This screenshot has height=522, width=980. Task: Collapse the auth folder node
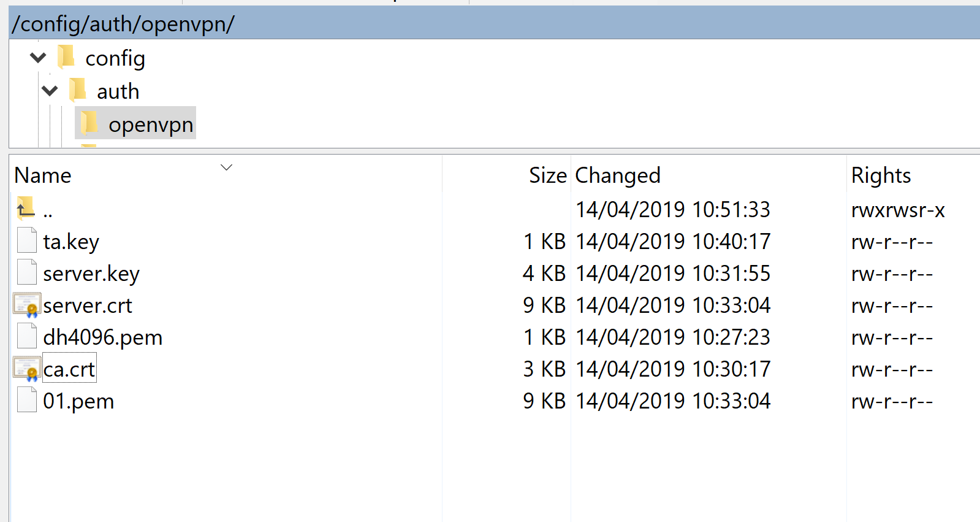coord(50,90)
